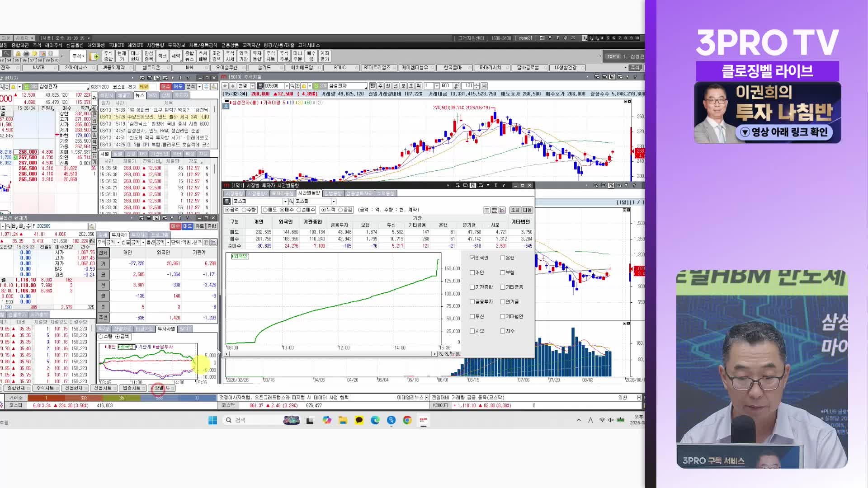Tick the 연기금 checkbox

point(503,301)
